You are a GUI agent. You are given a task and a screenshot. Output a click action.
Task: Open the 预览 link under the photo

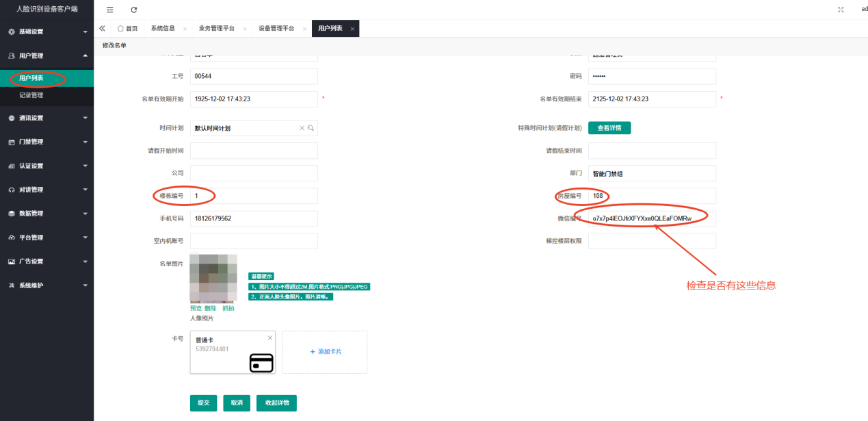point(196,308)
